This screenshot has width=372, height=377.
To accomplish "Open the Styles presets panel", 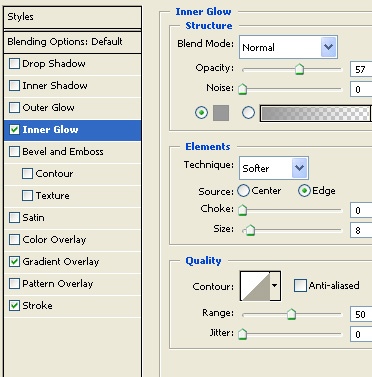I will [x=73, y=17].
